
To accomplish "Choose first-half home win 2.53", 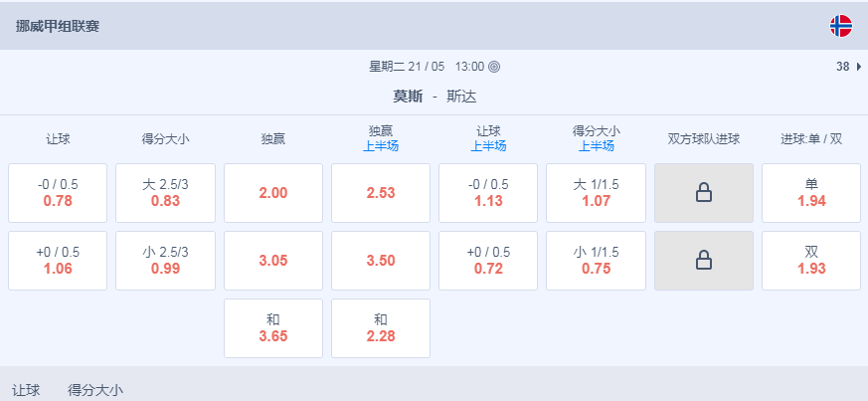I will click(381, 193).
